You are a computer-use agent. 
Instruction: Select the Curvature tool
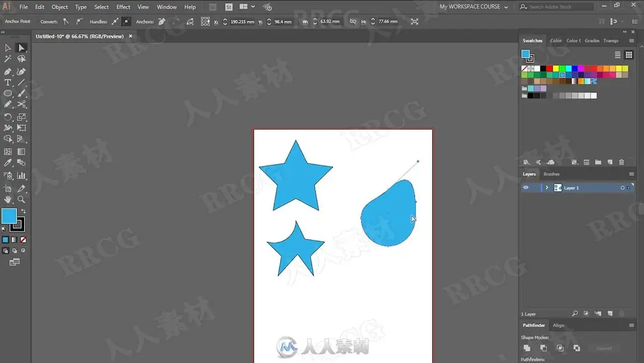(x=21, y=71)
